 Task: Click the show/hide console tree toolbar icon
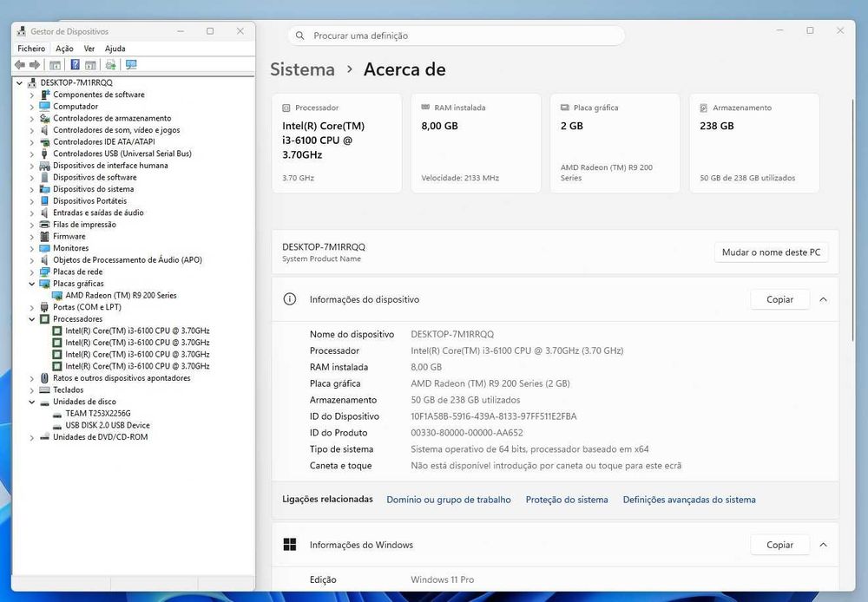(x=55, y=65)
